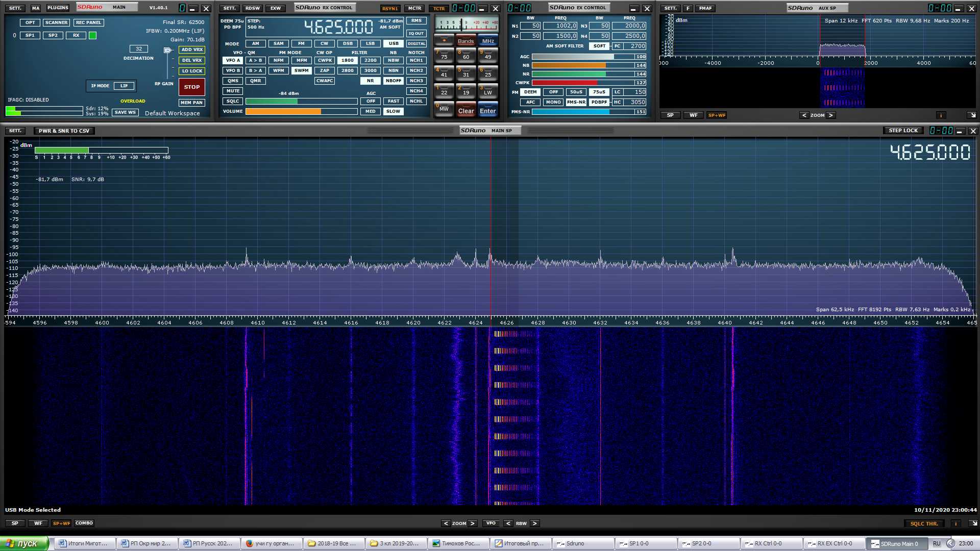Adjust the orange VOLUME slider bar
This screenshot has width=980, height=551.
(301, 111)
